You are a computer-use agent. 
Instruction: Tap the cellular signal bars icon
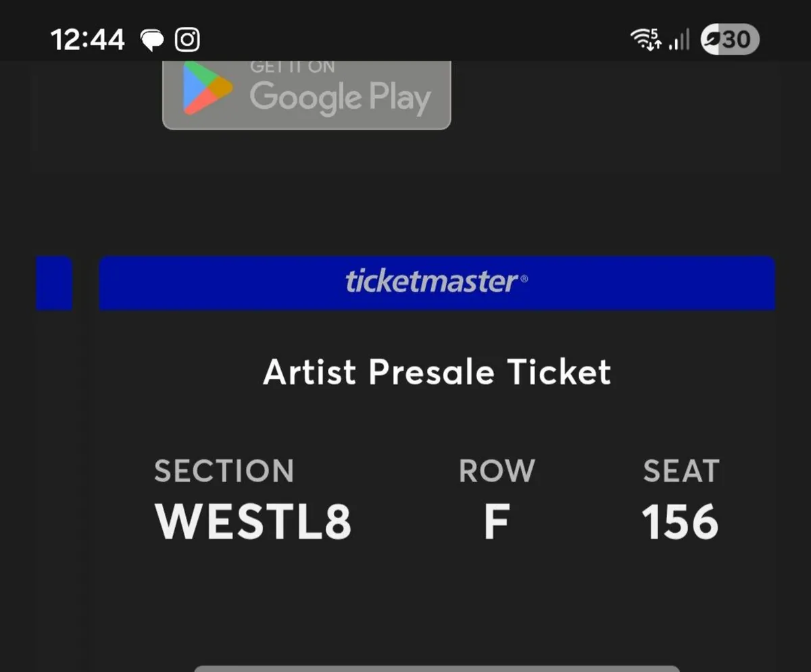pyautogui.click(x=679, y=40)
